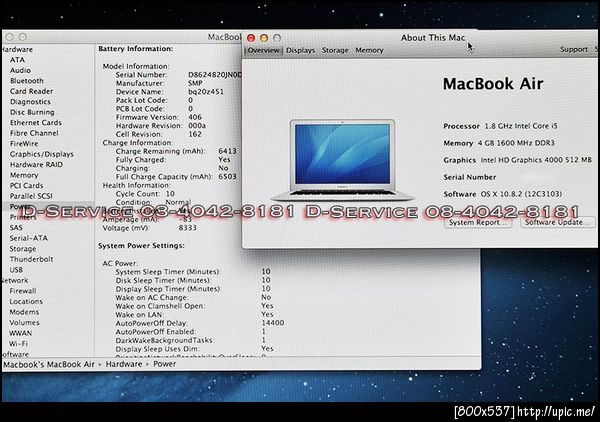Click the Full Charge Capacity value 6503

[227, 177]
